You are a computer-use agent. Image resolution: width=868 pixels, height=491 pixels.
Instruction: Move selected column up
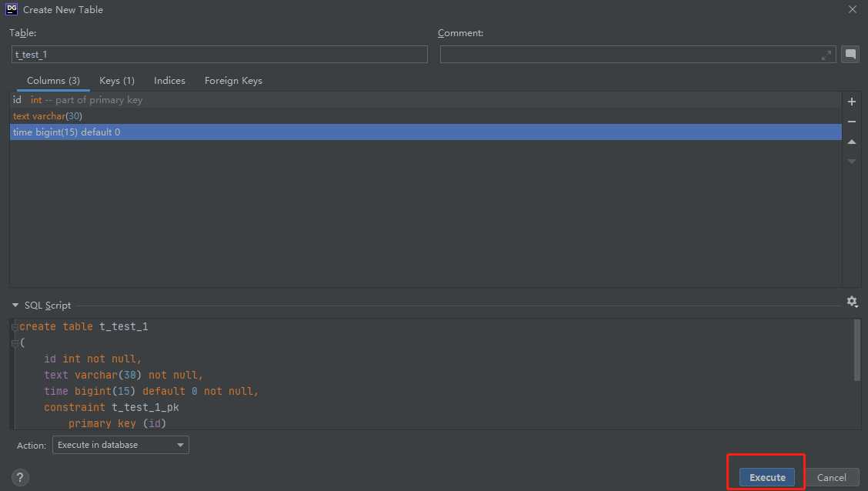click(x=851, y=142)
